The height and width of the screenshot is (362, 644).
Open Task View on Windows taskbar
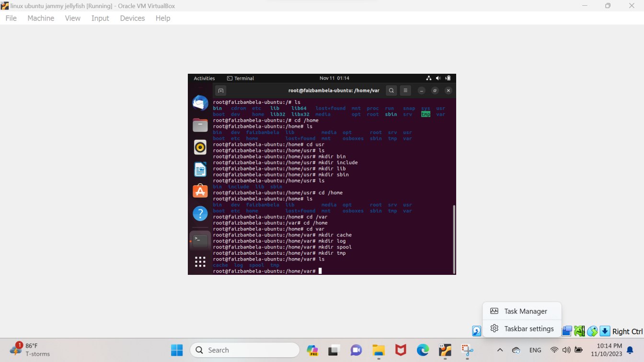pyautogui.click(x=333, y=350)
